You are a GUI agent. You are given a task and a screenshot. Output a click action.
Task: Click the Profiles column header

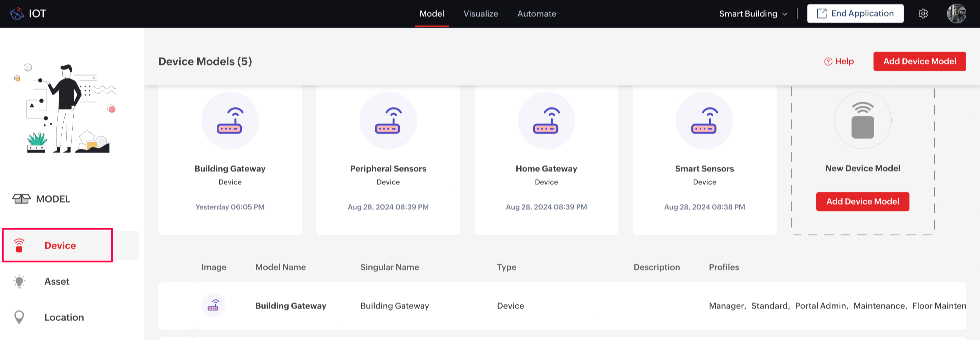coord(724,267)
